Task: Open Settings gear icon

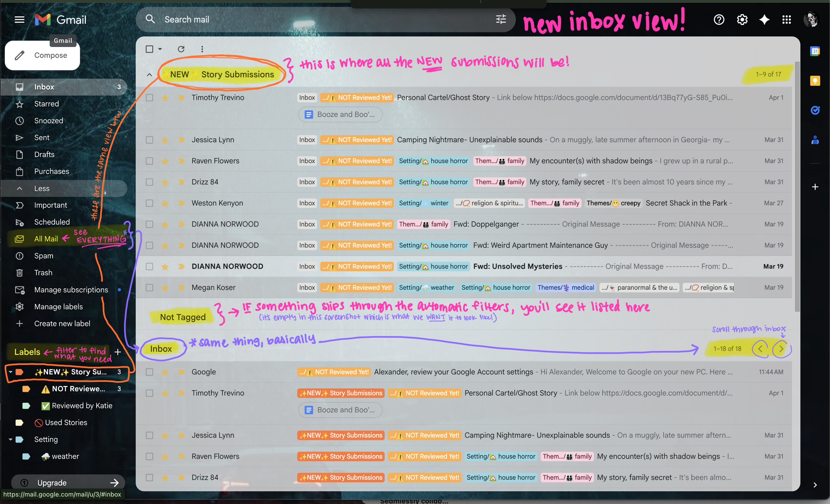Action: (x=742, y=19)
